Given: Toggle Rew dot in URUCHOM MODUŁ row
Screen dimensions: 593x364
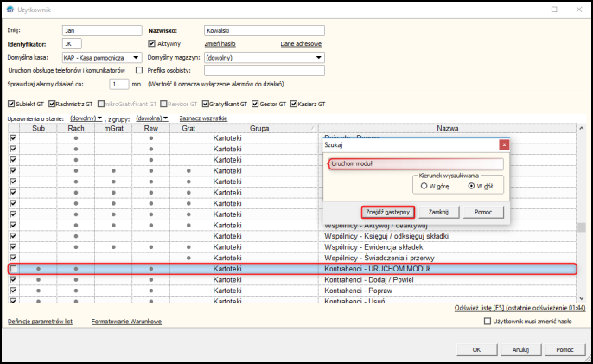Looking at the screenshot, I should (x=150, y=271).
